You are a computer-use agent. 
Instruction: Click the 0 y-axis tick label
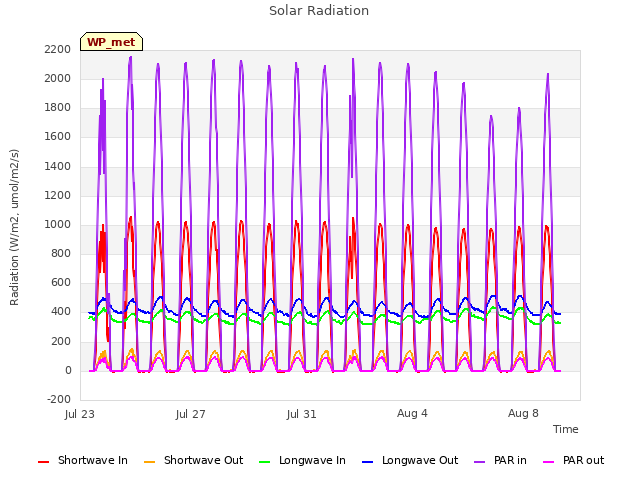tap(68, 371)
